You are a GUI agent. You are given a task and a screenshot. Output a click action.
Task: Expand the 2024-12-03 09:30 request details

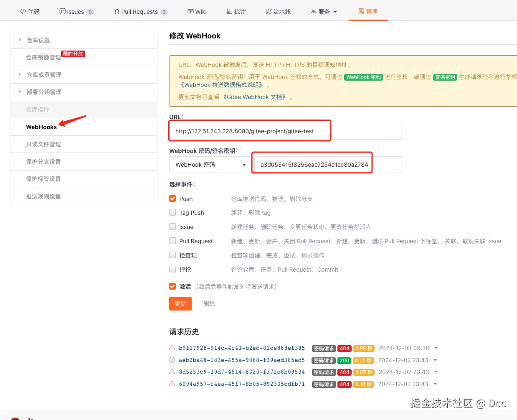[436, 348]
